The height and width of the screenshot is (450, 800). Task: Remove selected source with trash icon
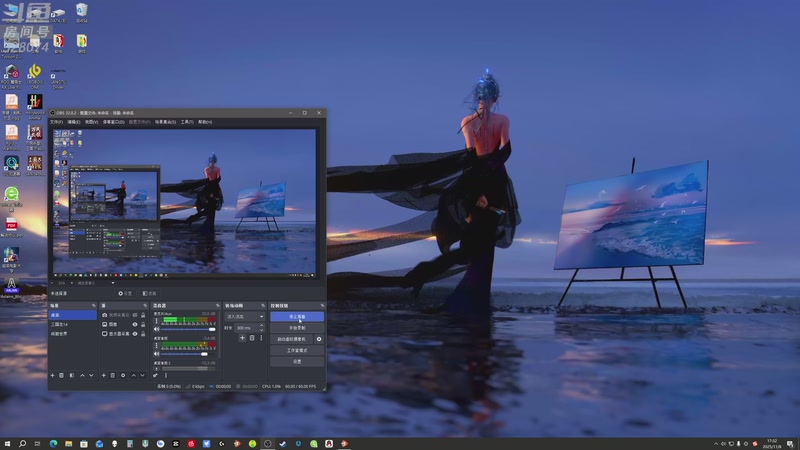pyautogui.click(x=113, y=376)
